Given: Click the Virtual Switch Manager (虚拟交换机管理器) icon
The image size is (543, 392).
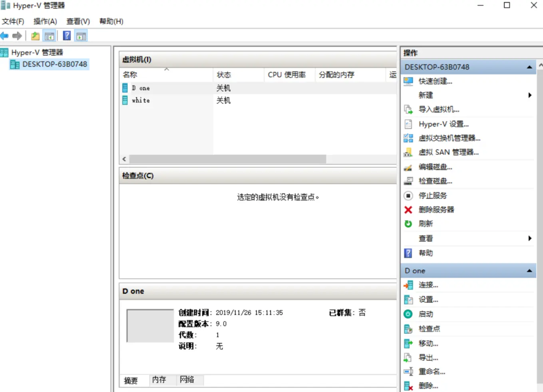Looking at the screenshot, I should coord(408,138).
